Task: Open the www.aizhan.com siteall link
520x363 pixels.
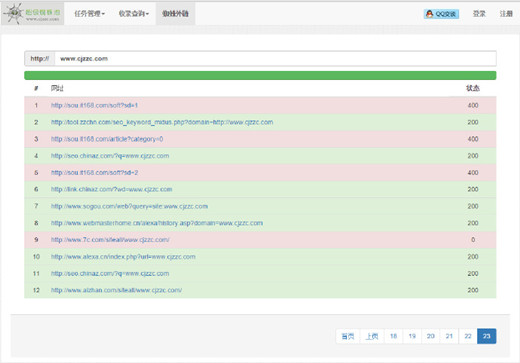Action: coord(116,290)
